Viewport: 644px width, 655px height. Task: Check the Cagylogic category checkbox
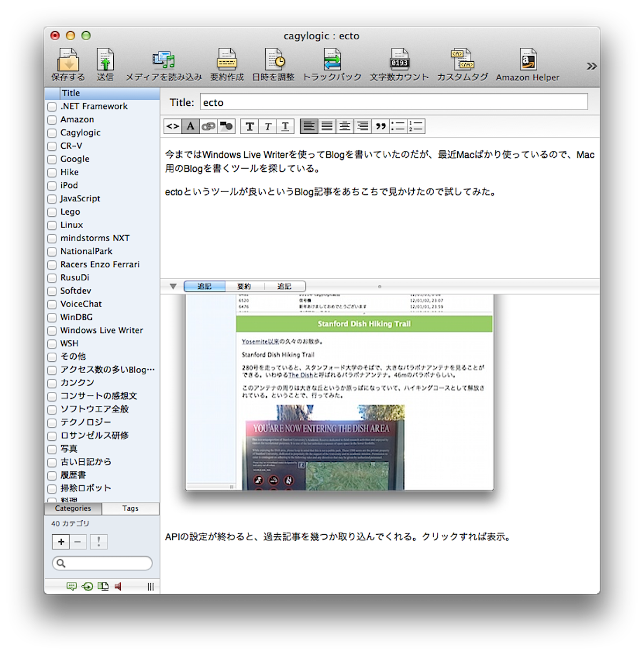point(52,133)
